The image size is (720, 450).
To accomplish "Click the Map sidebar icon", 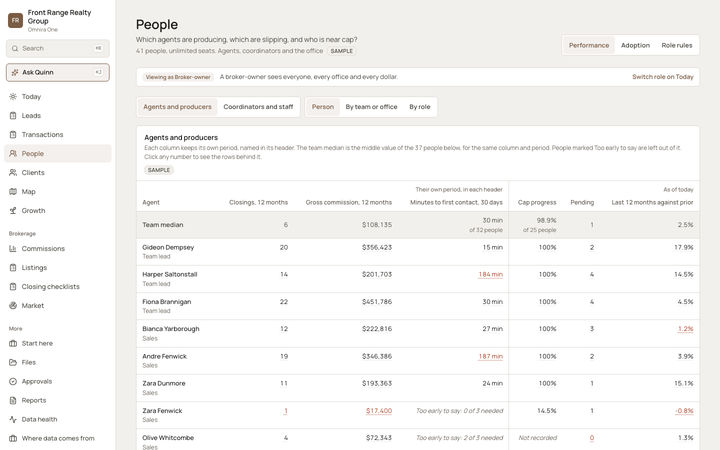I will 13,191.
